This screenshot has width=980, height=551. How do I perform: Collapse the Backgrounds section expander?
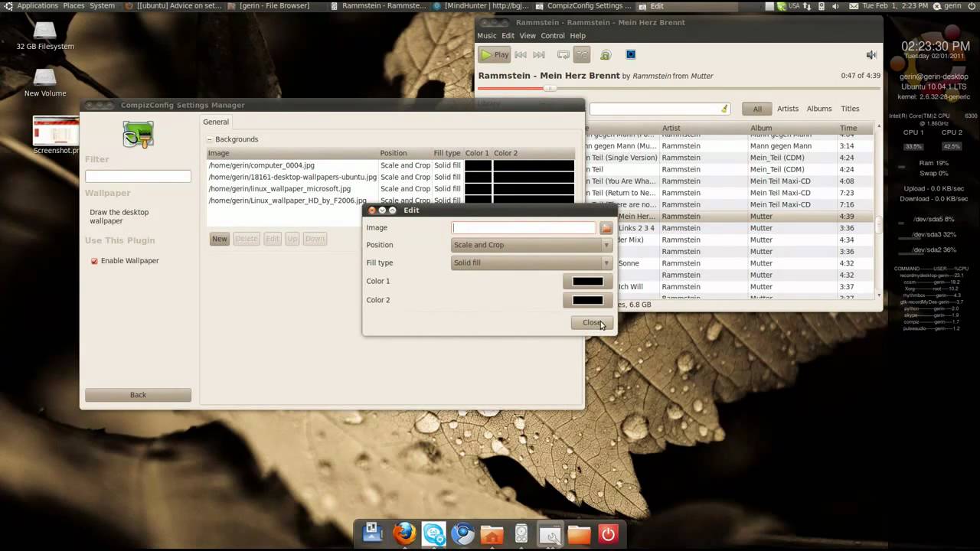(x=209, y=139)
